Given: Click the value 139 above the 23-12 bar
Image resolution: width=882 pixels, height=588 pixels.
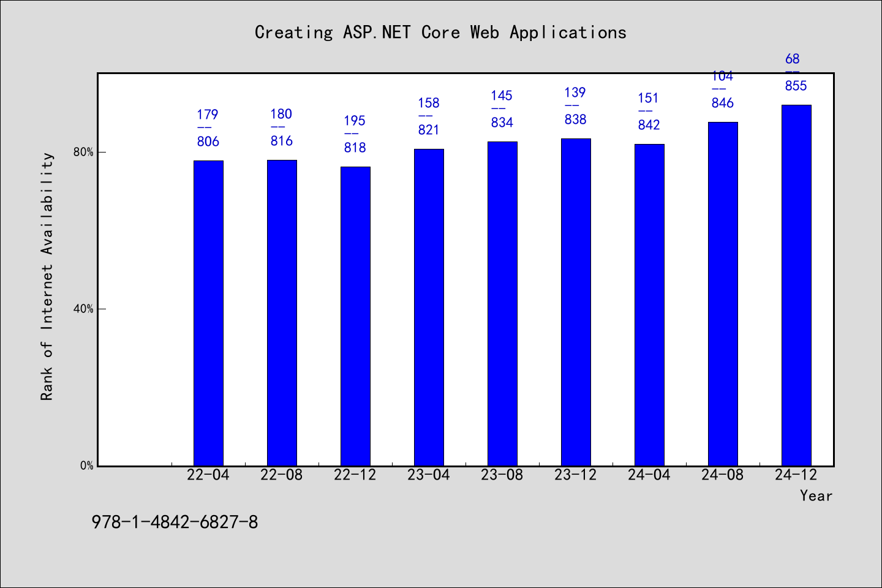Looking at the screenshot, I should [575, 92].
